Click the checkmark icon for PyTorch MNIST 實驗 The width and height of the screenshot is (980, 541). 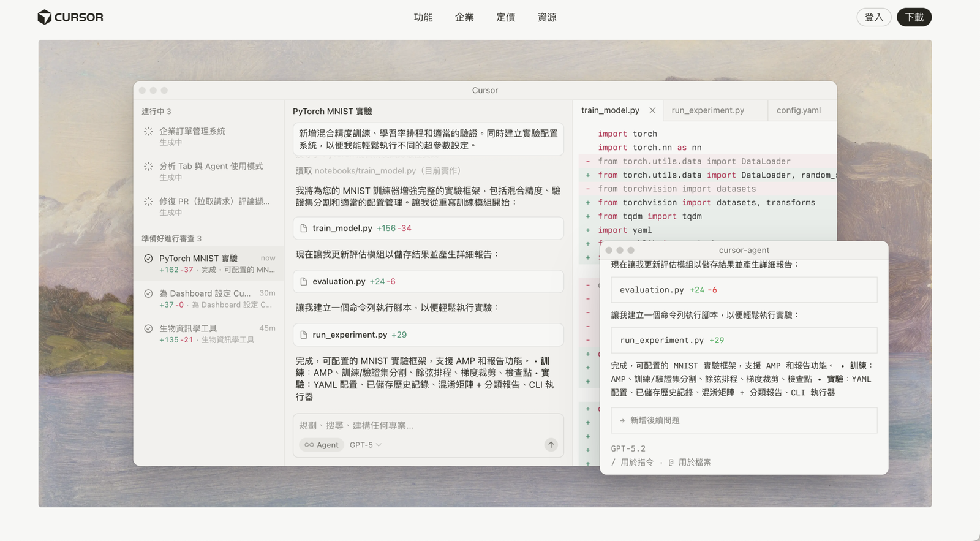coord(148,259)
